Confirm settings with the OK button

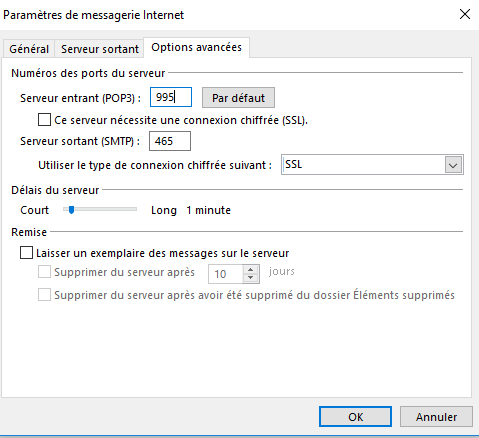[355, 416]
